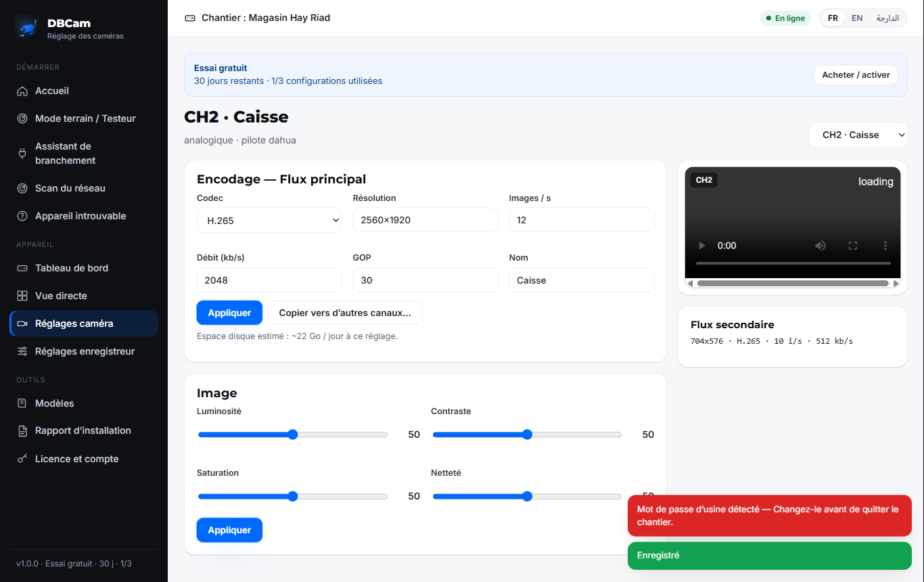This screenshot has height=582, width=924.
Task: Click the Résolution field showing 2560×1920
Action: pyautogui.click(x=425, y=221)
